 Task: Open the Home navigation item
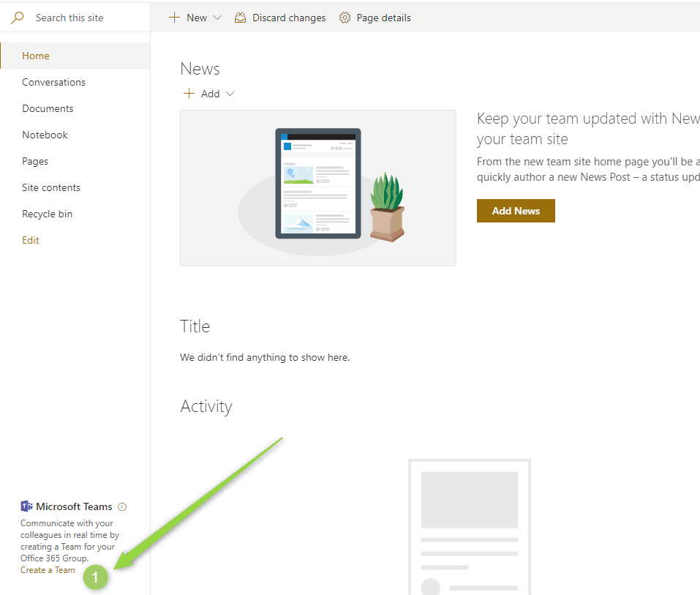36,56
